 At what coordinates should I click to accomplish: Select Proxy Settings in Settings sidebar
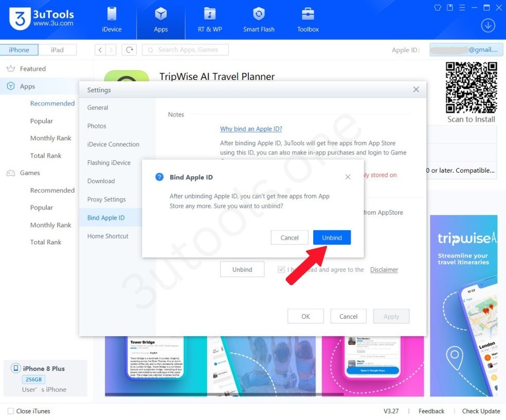coord(106,199)
